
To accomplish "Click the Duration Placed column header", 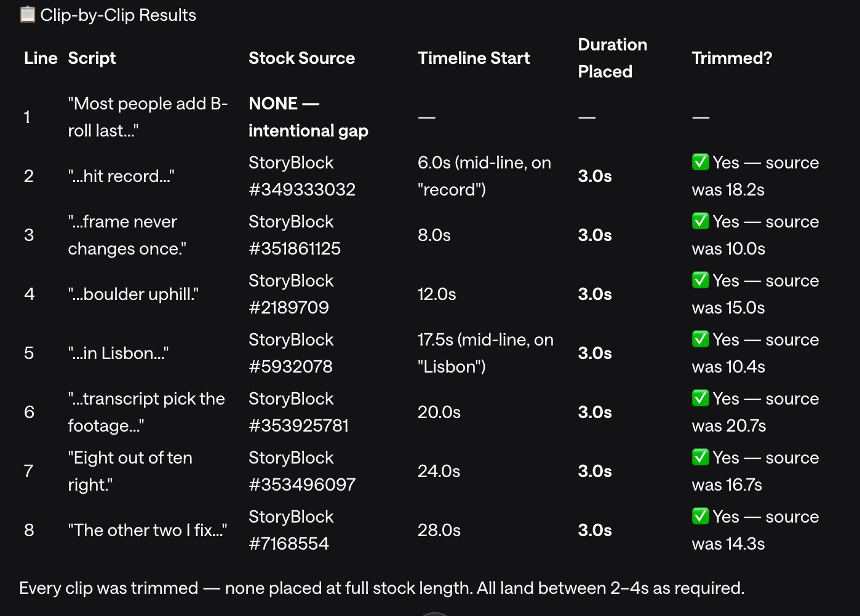I will pos(612,58).
